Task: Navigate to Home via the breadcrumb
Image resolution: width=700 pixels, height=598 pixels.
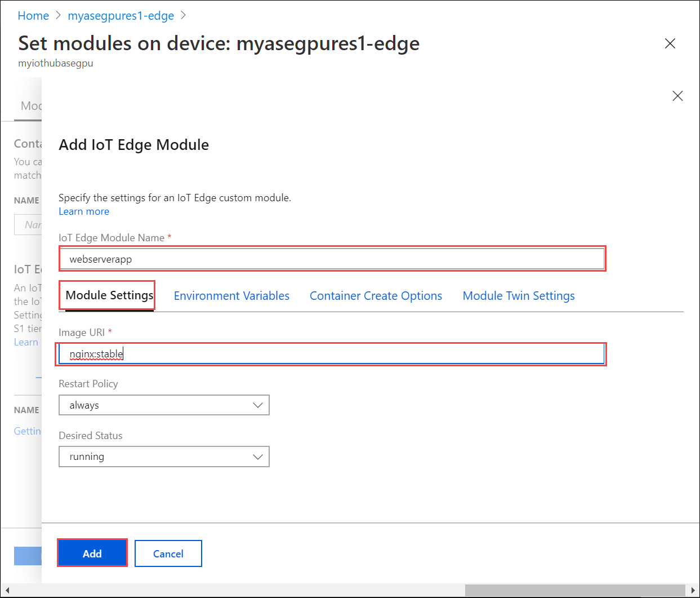Action: pyautogui.click(x=33, y=15)
